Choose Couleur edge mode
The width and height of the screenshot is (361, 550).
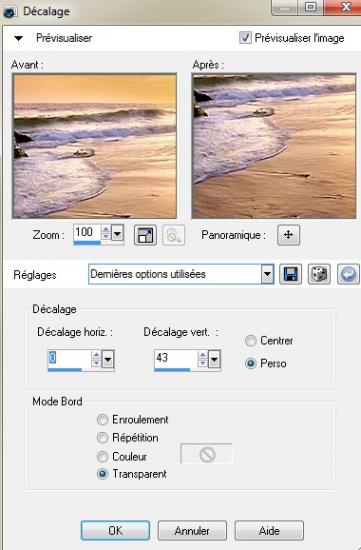click(x=102, y=457)
